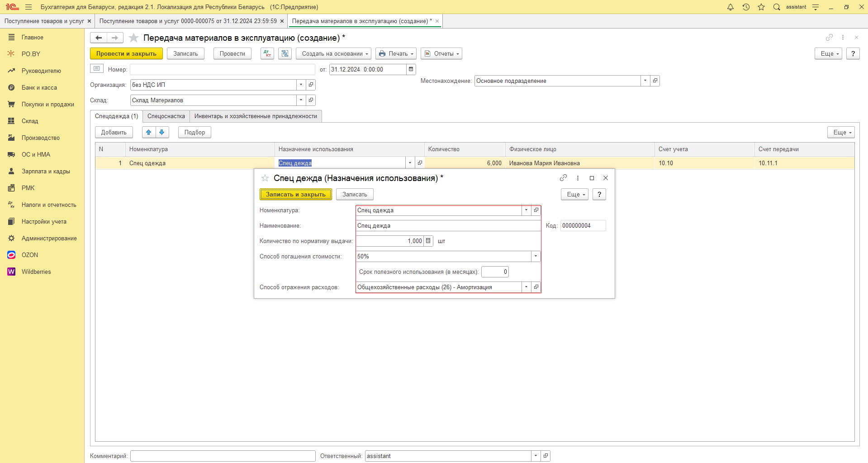Expand the Способ погашения стоимости dropdown

click(x=536, y=256)
